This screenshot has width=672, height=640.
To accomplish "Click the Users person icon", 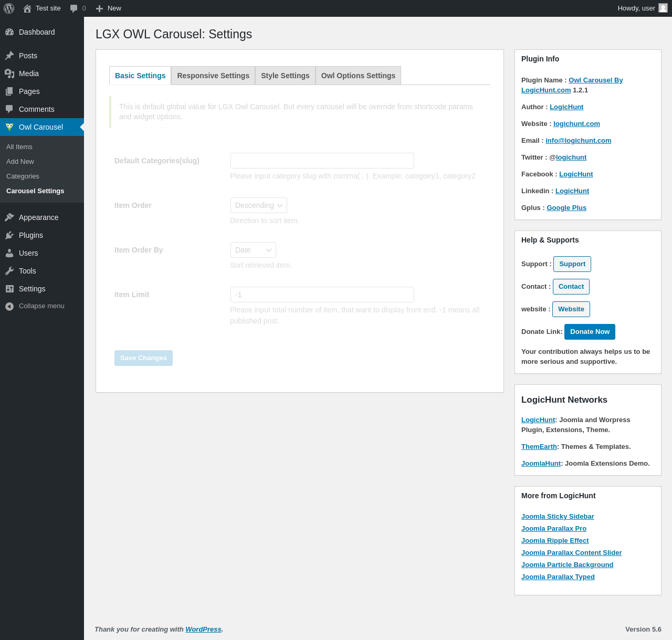I will click(9, 253).
